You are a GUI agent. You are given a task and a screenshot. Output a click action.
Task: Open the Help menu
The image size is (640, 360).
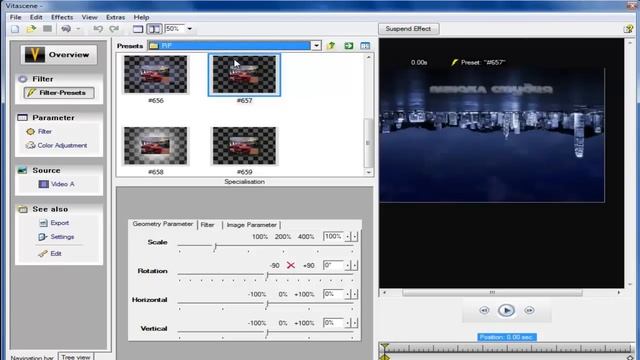141,17
